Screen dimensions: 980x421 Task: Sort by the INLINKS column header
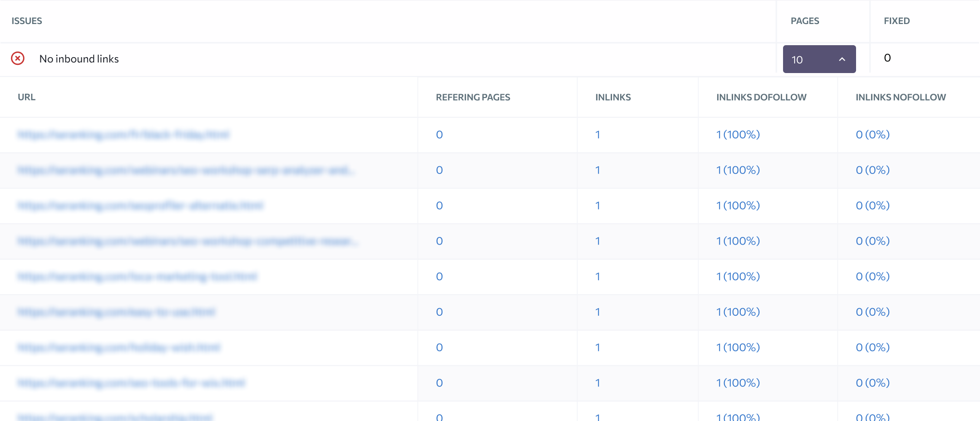pos(613,97)
